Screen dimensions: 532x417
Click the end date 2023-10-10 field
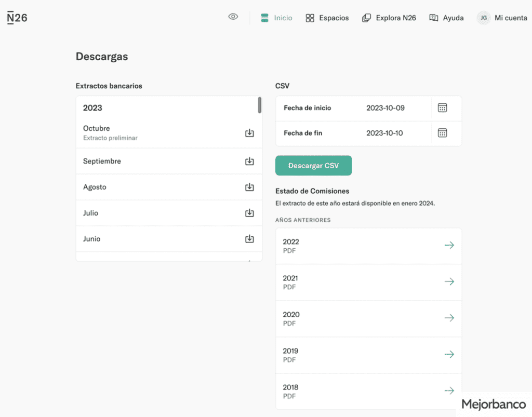[384, 133]
